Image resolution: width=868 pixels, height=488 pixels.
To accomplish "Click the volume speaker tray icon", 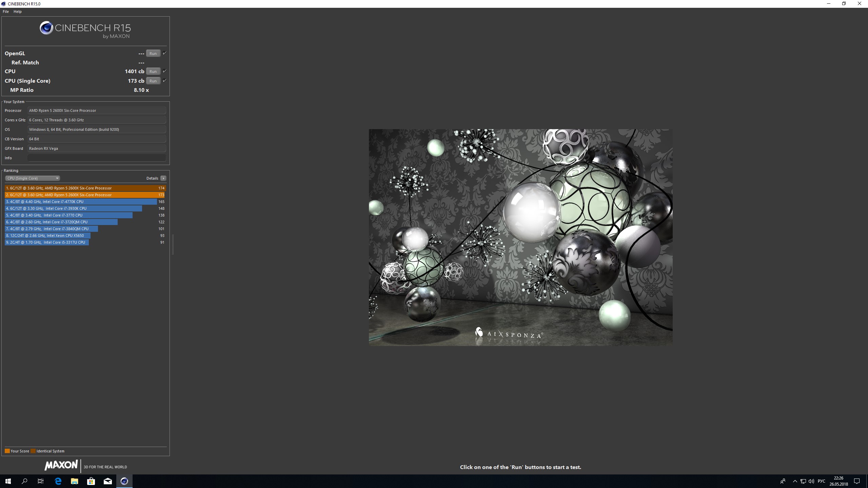I will [811, 481].
